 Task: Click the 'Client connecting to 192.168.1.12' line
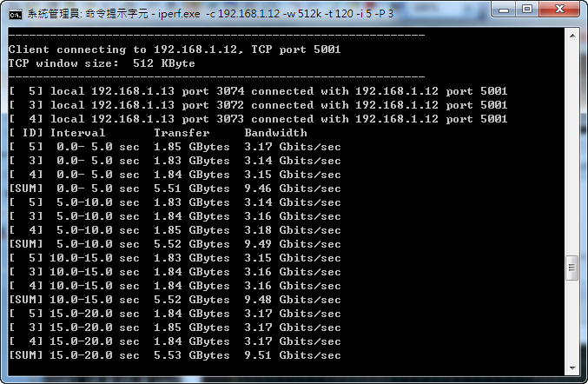pos(175,50)
